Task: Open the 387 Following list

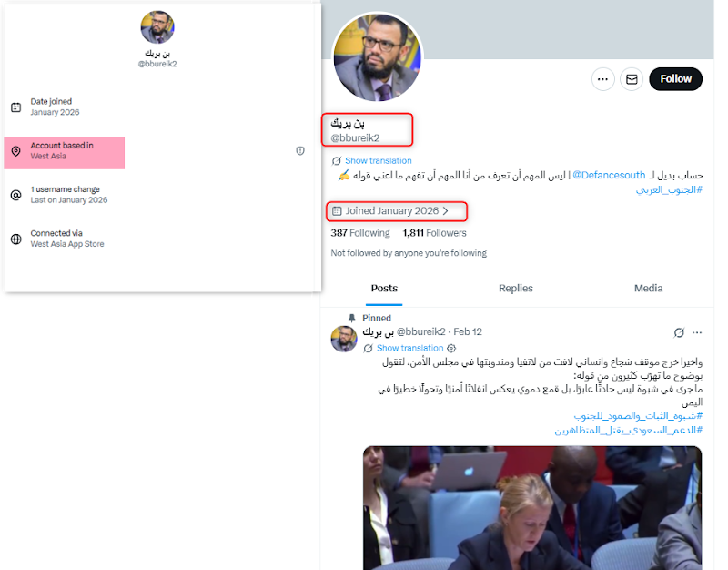Action: click(x=360, y=233)
